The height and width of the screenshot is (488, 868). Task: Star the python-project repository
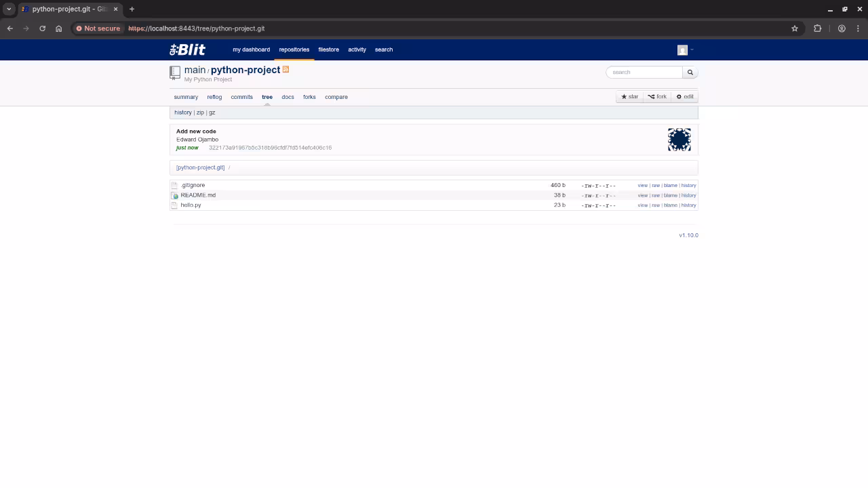coord(629,97)
